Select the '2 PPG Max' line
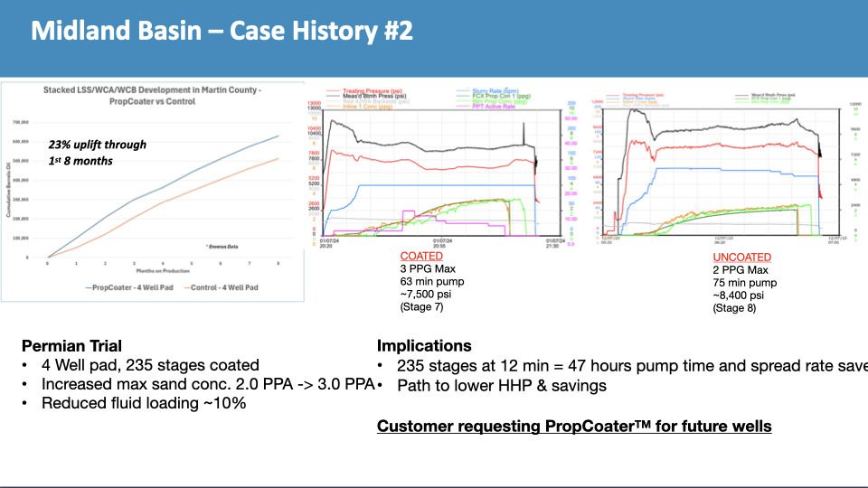 click(x=741, y=270)
